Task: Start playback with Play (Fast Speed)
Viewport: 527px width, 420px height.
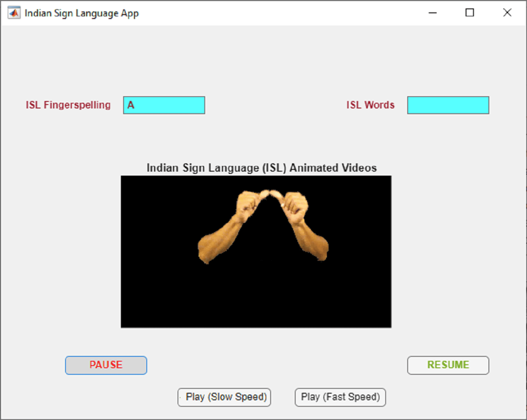Action: click(x=340, y=397)
